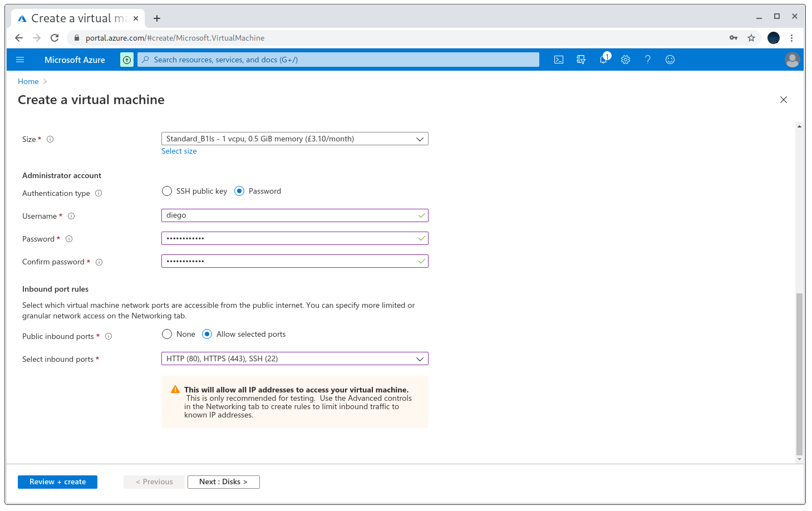Screen dimensions: 812x511
Task: Open the feedback smiley icon
Action: click(x=670, y=60)
